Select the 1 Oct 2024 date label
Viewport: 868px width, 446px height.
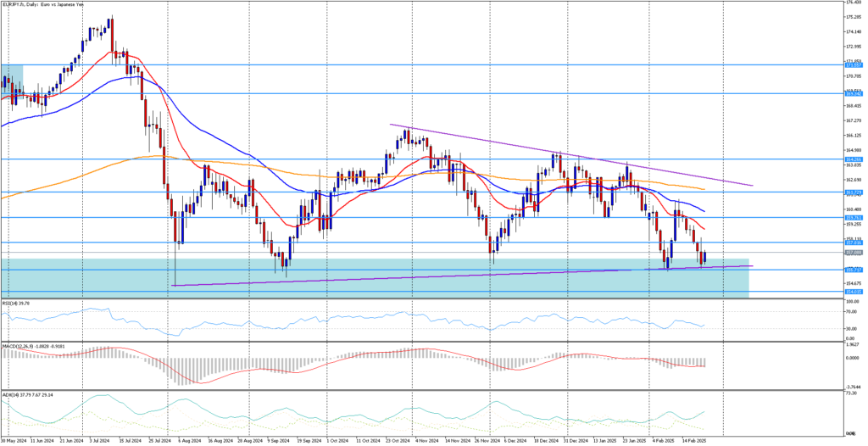pos(338,441)
